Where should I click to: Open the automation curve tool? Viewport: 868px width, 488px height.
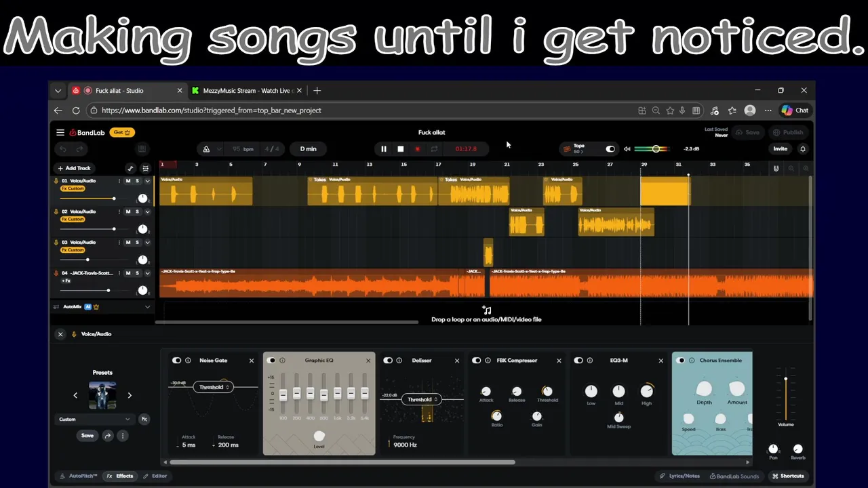point(130,168)
